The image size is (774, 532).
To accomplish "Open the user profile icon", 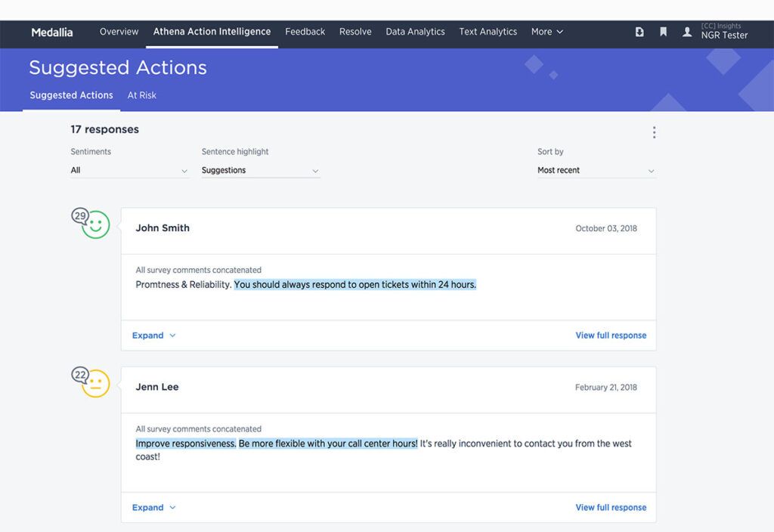I will tap(686, 32).
